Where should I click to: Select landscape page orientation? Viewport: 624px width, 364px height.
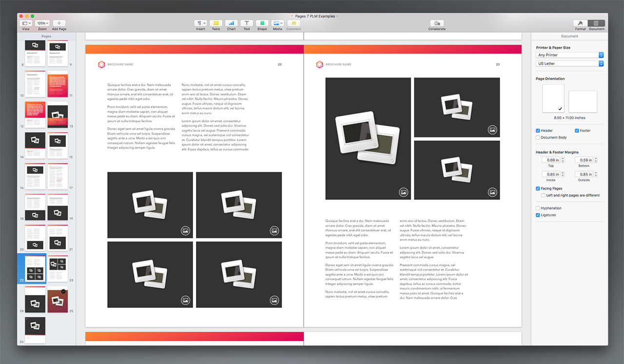[583, 101]
